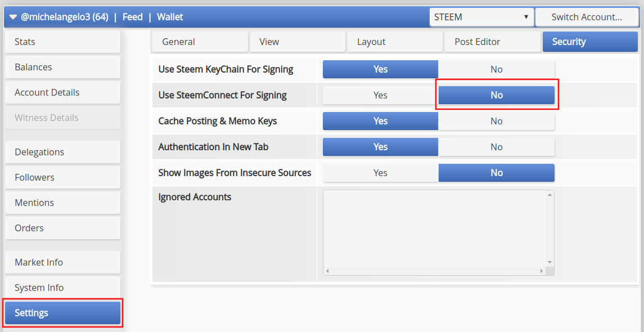Set Cache Posting & Memo Keys to No
The height and width of the screenshot is (332, 644).
pos(496,121)
